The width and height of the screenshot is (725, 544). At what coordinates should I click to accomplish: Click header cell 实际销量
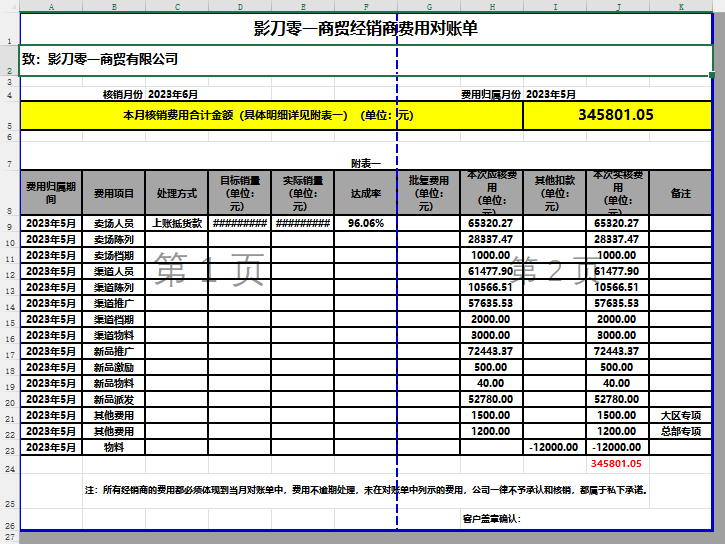pyautogui.click(x=303, y=193)
